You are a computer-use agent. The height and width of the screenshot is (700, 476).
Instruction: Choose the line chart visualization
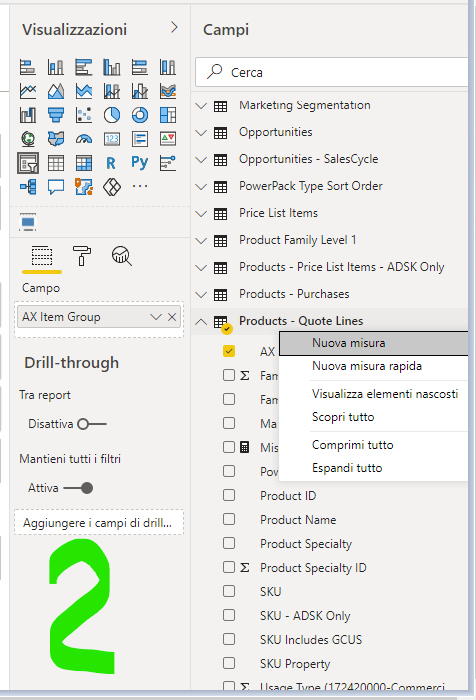point(28,92)
